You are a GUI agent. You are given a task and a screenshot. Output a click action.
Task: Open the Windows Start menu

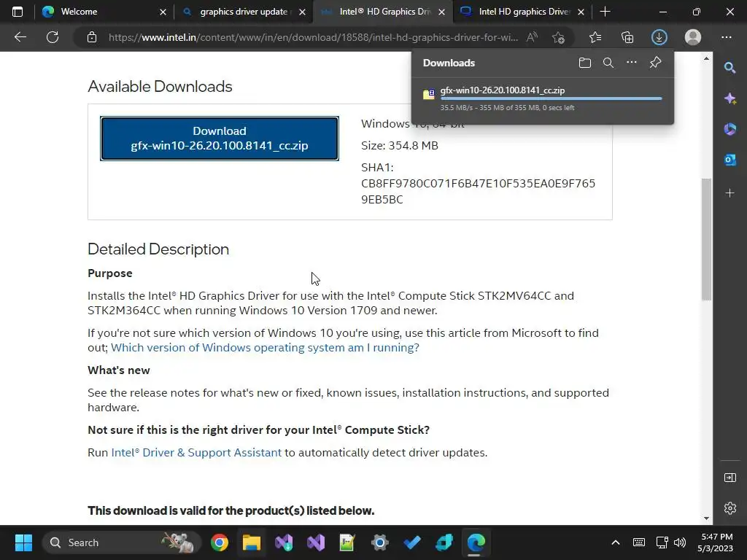coord(23,542)
